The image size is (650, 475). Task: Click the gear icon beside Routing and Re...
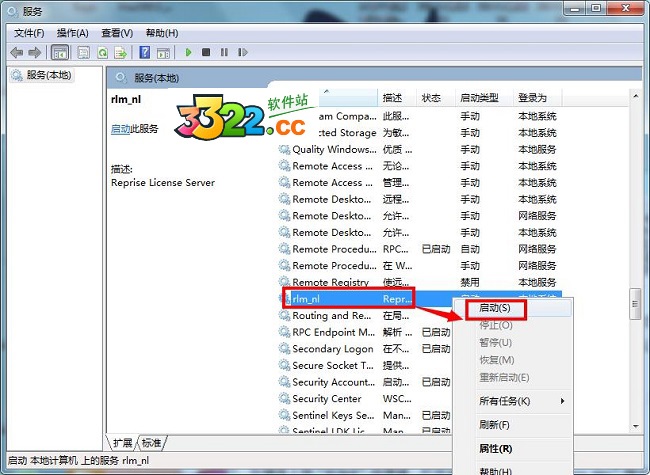284,315
